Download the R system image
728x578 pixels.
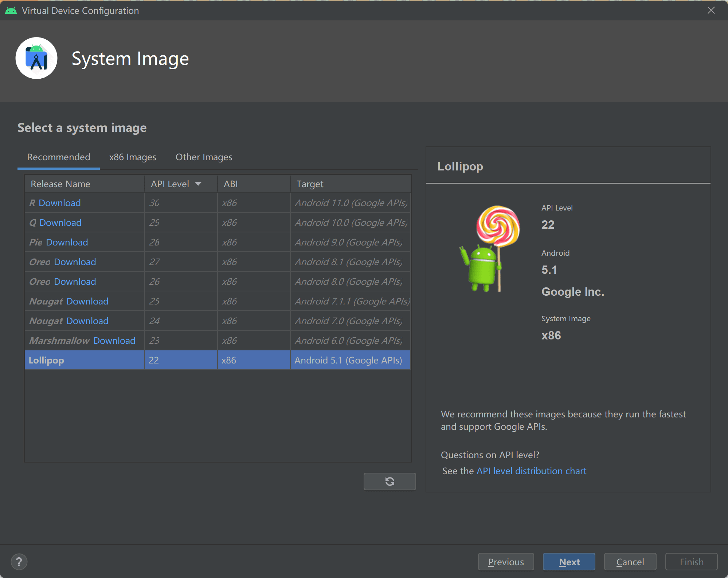coord(59,203)
